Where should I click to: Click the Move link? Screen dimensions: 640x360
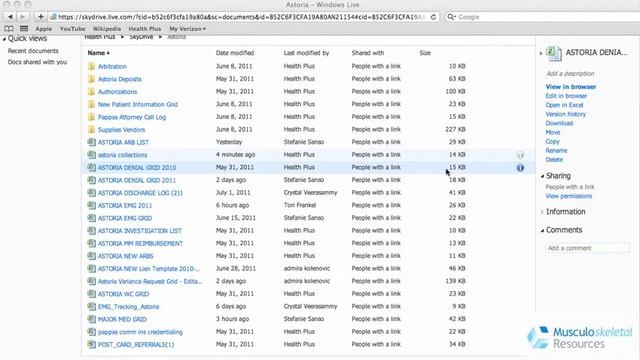(553, 132)
